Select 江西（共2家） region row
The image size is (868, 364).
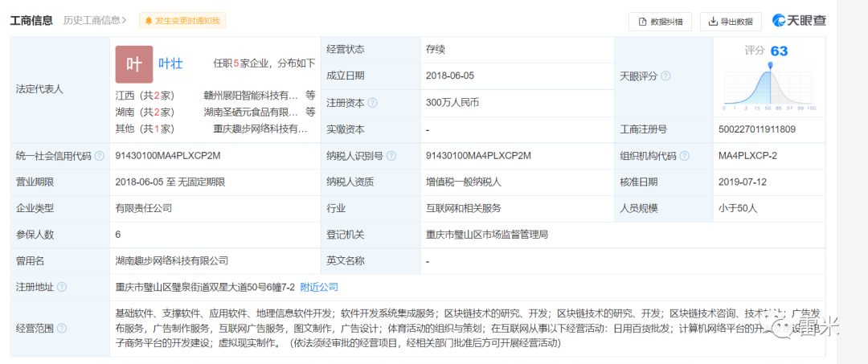[145, 95]
